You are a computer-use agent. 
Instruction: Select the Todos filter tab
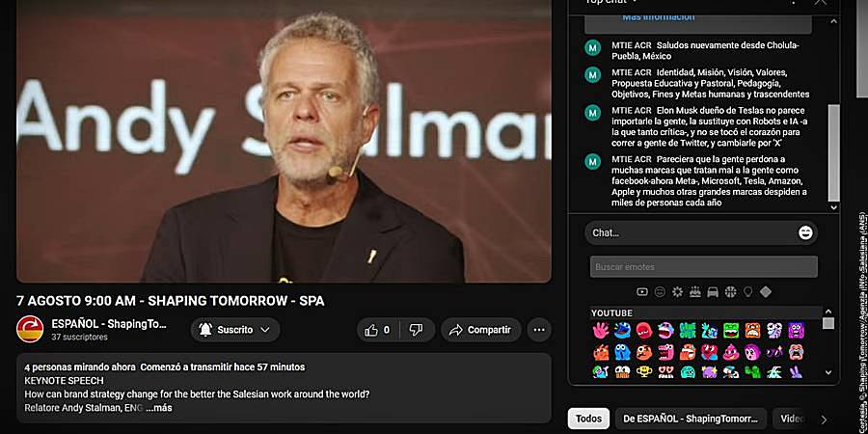click(588, 419)
